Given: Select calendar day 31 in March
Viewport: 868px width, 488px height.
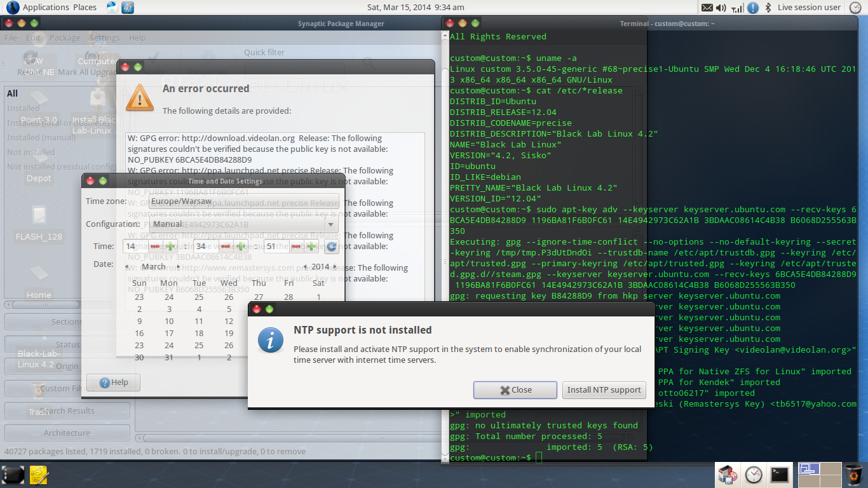Looking at the screenshot, I should (169, 358).
